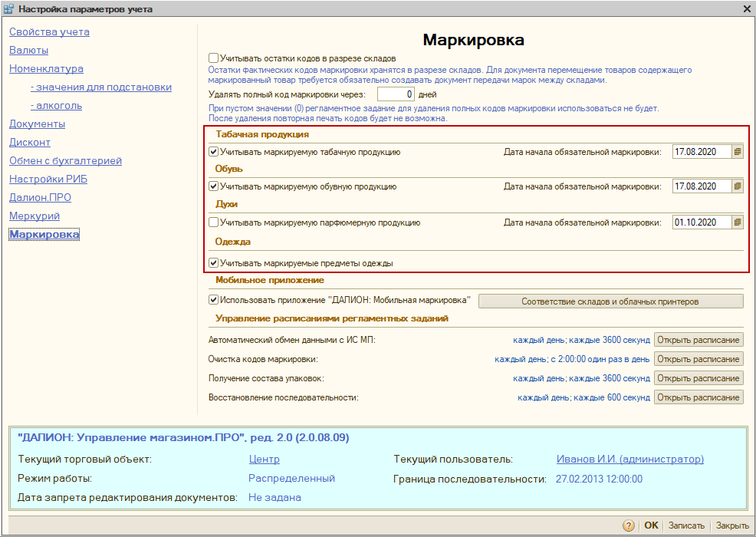Toggle Учитывать маркируемые предметы одежды checkbox

[213, 263]
